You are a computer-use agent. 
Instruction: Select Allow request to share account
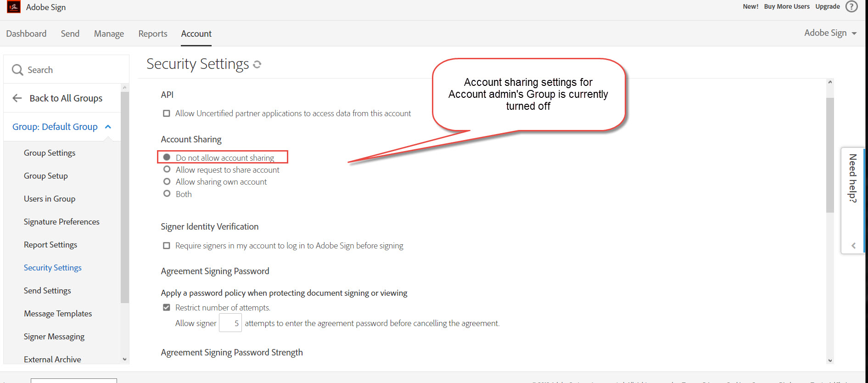167,169
